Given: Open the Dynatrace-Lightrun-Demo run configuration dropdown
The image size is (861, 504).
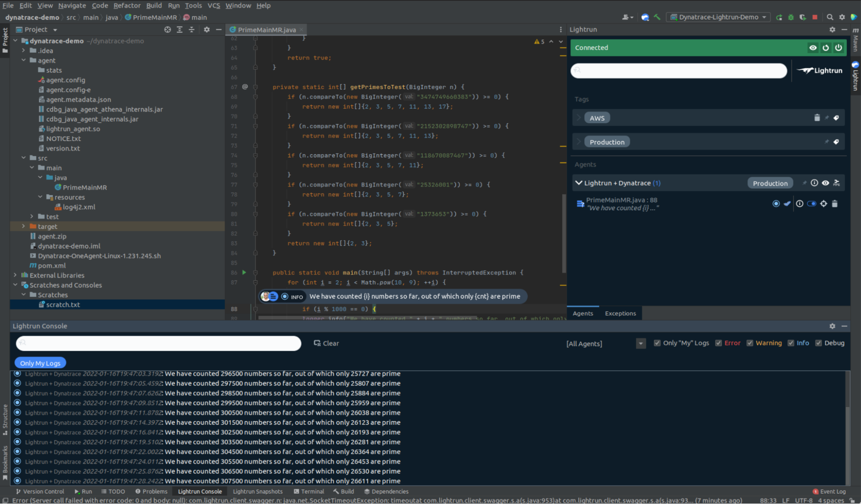Looking at the screenshot, I should click(x=718, y=17).
